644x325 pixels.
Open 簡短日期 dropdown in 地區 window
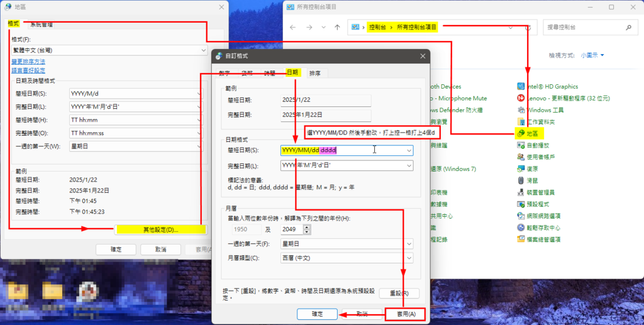[x=136, y=94]
